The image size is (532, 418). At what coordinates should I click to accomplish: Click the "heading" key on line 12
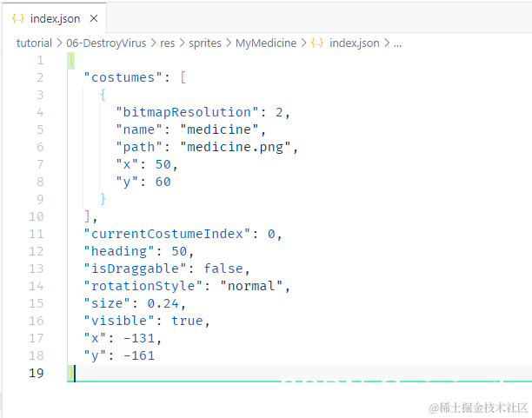(x=119, y=251)
